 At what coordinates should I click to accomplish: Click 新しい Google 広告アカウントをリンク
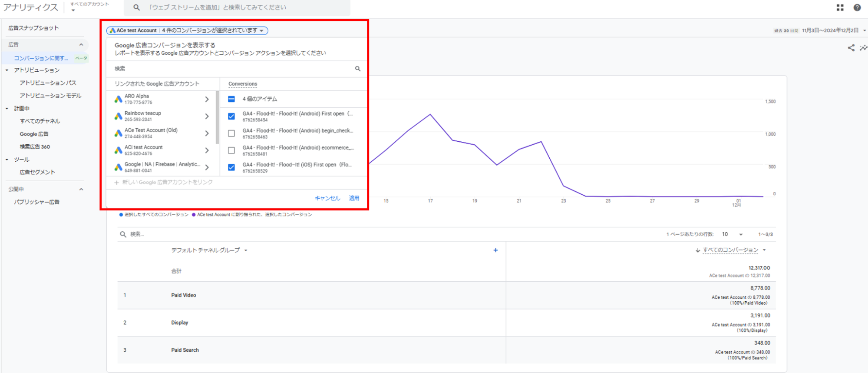point(167,183)
